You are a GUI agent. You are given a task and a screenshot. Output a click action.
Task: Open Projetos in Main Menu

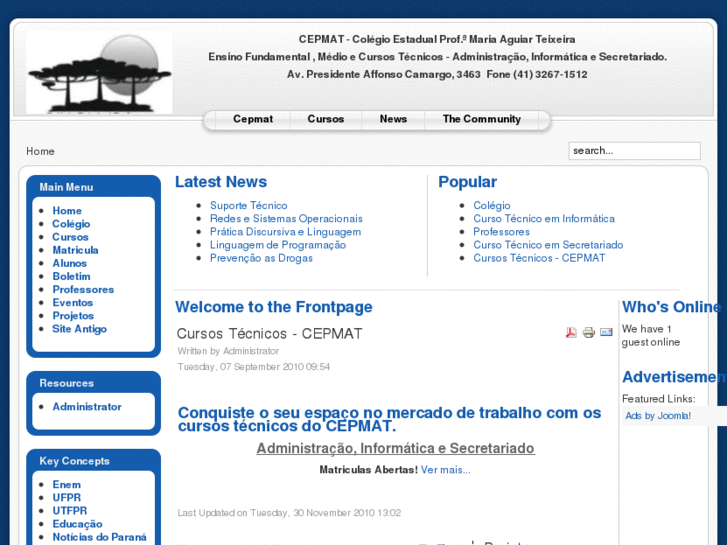[x=73, y=316]
